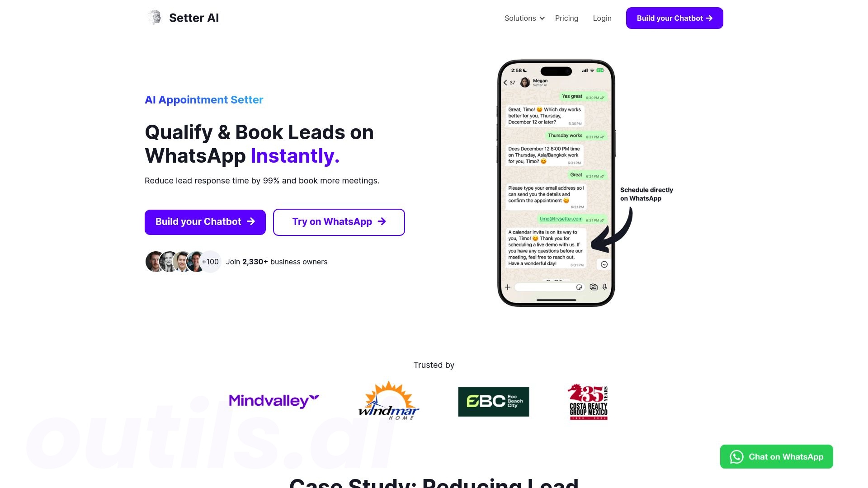Screen dimensions: 868x488
Task: Click the Chat on WhatsApp floating button
Action: 776,456
